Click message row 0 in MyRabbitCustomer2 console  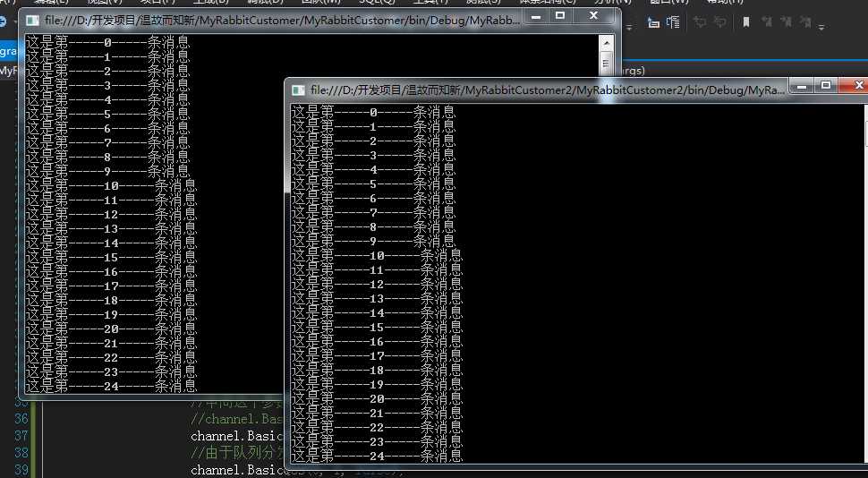click(373, 112)
